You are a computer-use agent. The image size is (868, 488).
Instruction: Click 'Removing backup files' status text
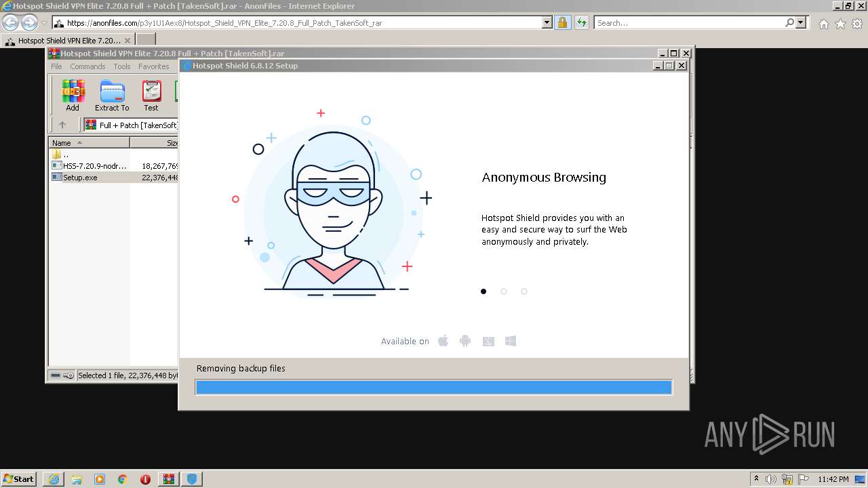(x=241, y=369)
